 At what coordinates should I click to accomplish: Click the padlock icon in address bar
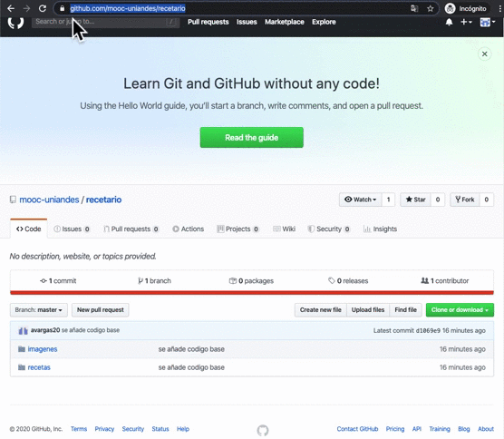[62, 9]
